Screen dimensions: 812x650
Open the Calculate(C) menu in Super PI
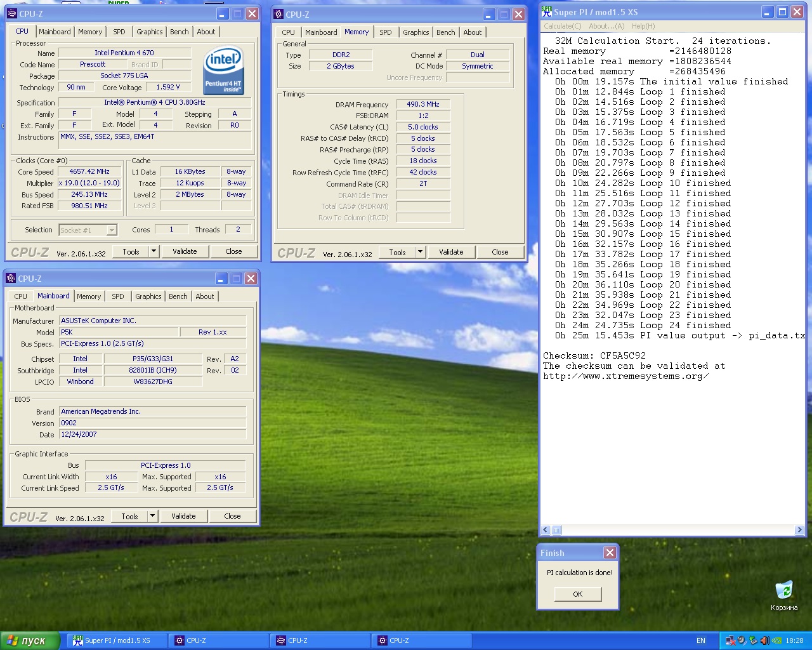click(562, 26)
